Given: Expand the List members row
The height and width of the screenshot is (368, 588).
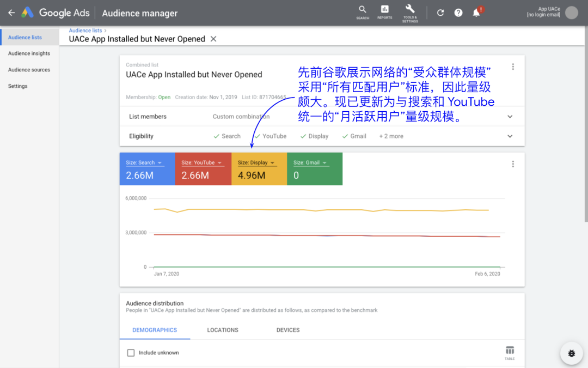Looking at the screenshot, I should (x=510, y=117).
